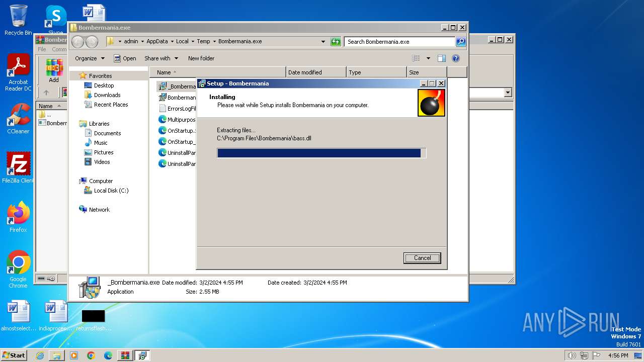
Task: Toggle the preview pane icon
Action: (441, 58)
